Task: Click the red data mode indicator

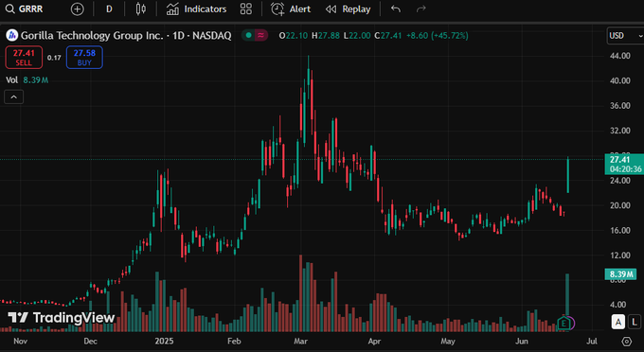Action: point(260,36)
